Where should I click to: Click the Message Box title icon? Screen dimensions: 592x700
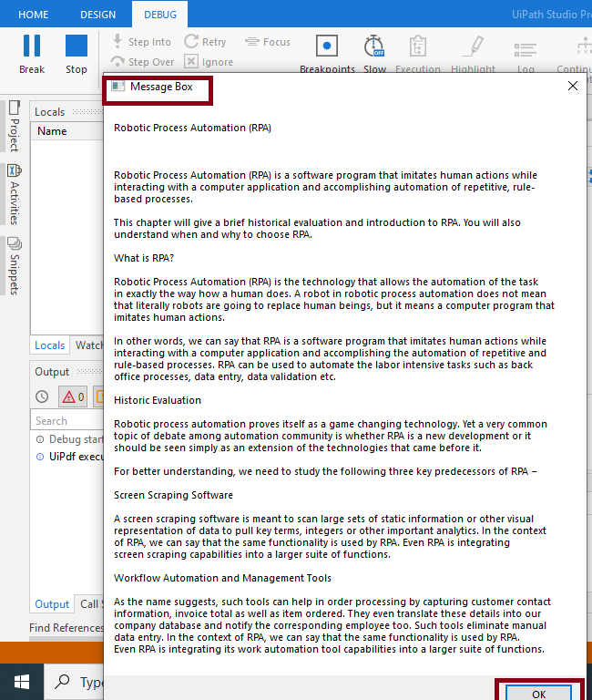117,86
